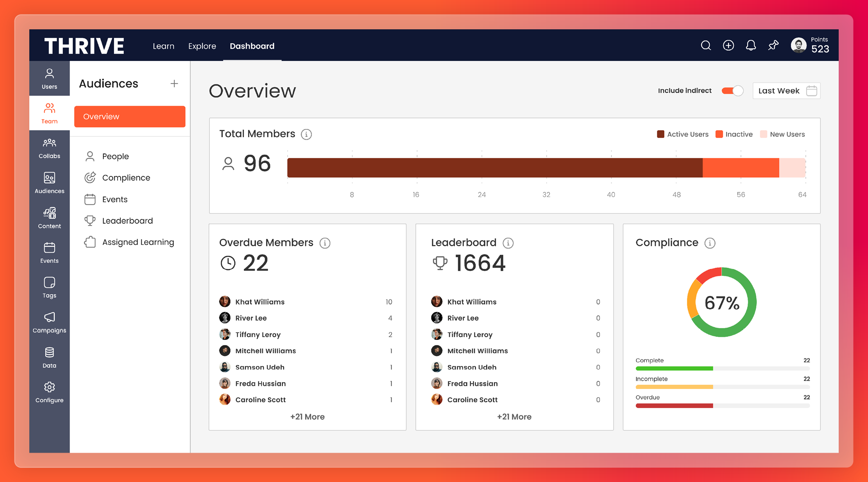Click the pin icon in the top bar
This screenshot has height=482, width=868.
pyautogui.click(x=773, y=45)
